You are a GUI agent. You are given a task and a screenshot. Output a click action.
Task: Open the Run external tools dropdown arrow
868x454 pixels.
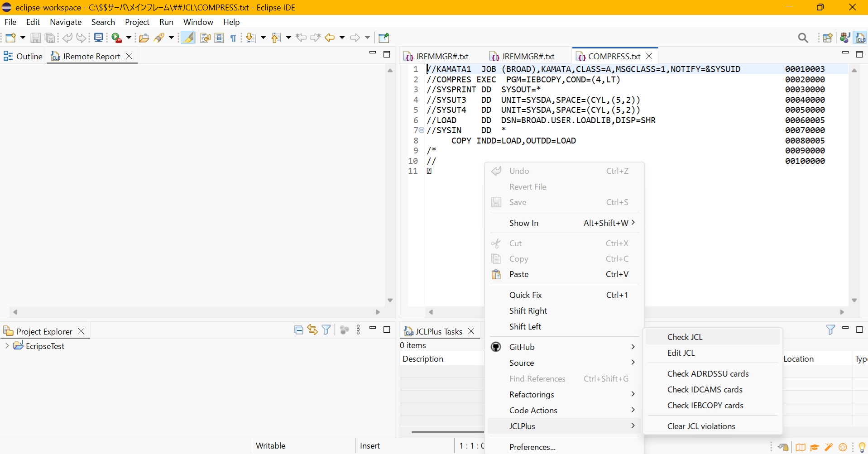point(129,38)
